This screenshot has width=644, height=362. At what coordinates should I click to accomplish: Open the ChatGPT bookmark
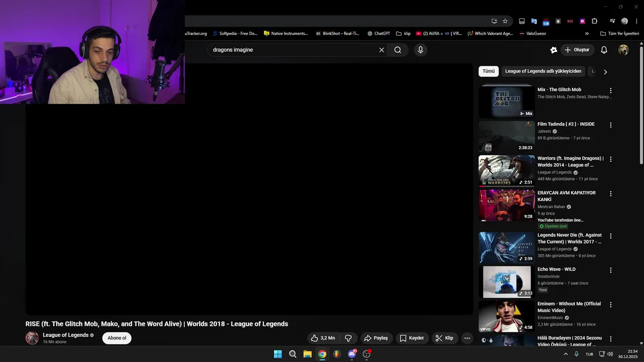coord(378,34)
